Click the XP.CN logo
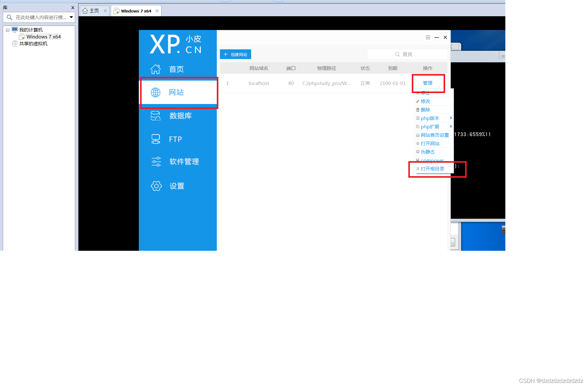The height and width of the screenshot is (386, 588). [176, 44]
